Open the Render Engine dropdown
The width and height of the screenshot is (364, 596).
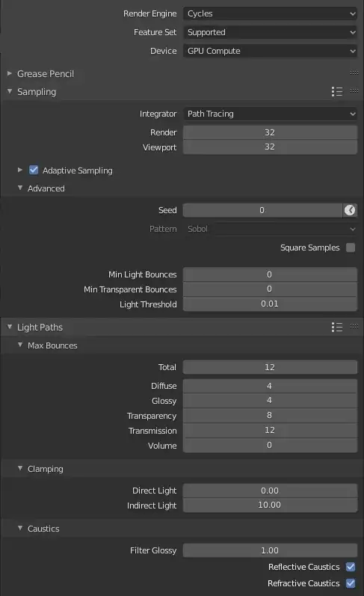point(270,13)
